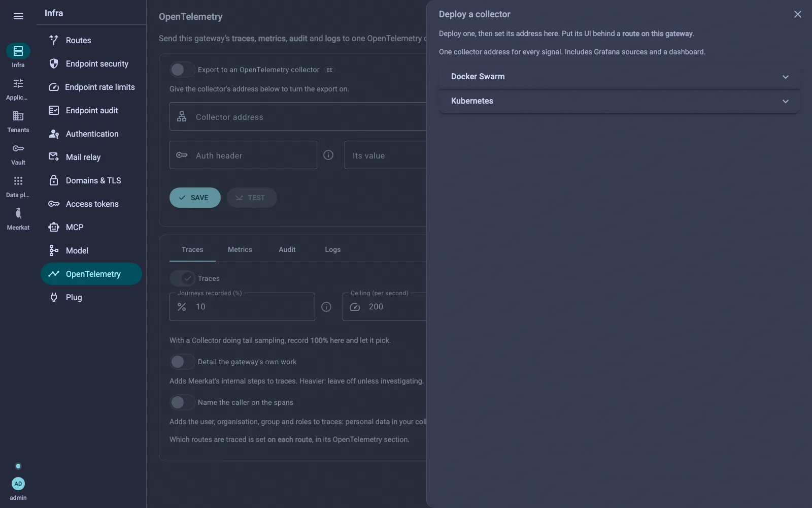
Task: Switch to the Traces tab
Action: [192, 249]
